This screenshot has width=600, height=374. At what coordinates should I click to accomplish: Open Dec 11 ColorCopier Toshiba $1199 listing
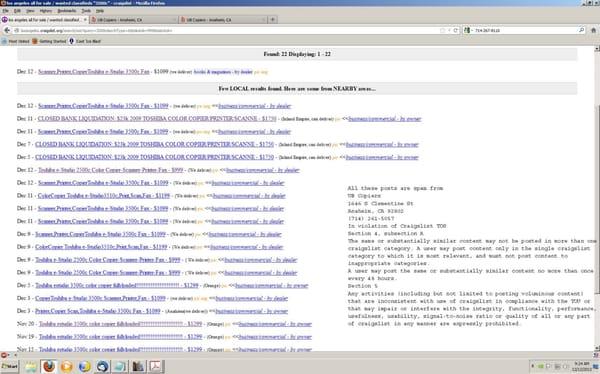click(104, 196)
